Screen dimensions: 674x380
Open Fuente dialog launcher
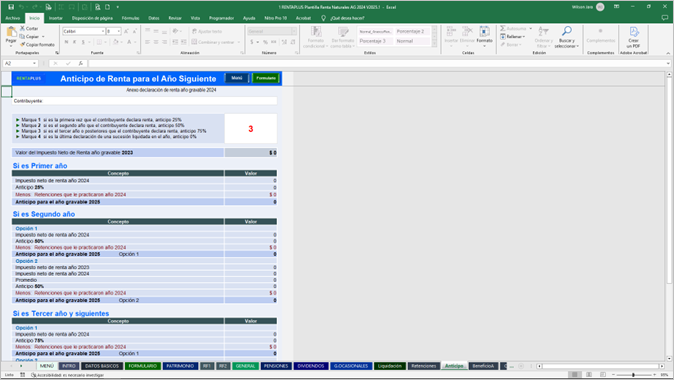pyautogui.click(x=138, y=53)
